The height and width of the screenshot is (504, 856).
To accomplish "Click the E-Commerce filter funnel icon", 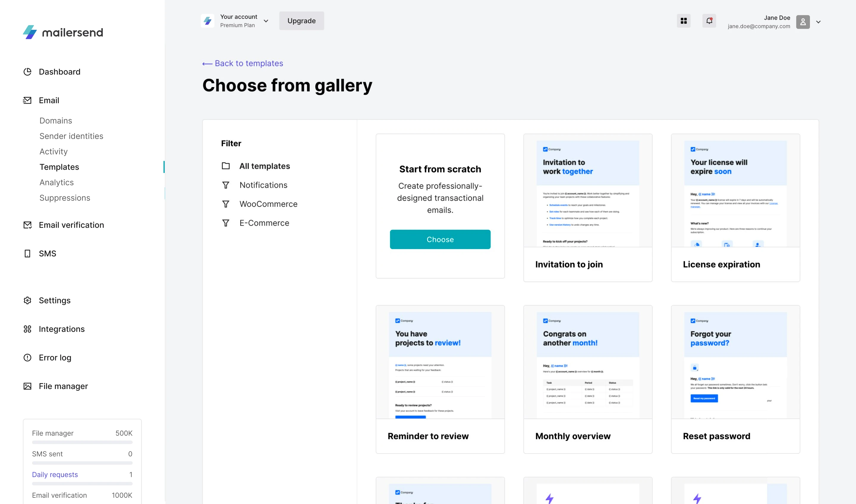I will click(x=226, y=223).
